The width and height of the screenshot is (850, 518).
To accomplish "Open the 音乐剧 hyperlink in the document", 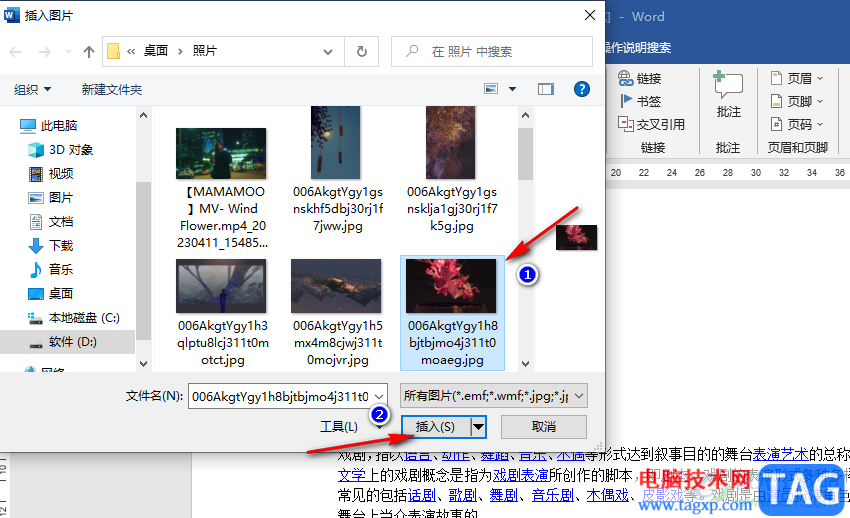I will (x=553, y=495).
